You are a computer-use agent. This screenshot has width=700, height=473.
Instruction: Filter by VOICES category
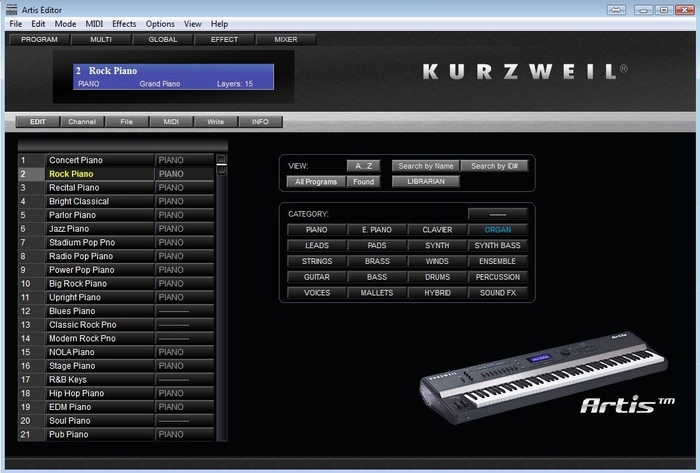click(317, 293)
